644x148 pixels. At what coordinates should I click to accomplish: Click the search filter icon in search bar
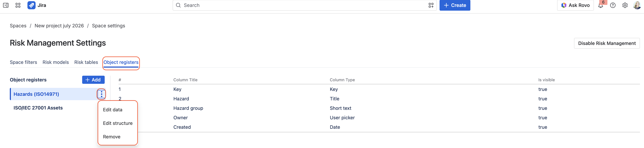tap(431, 5)
